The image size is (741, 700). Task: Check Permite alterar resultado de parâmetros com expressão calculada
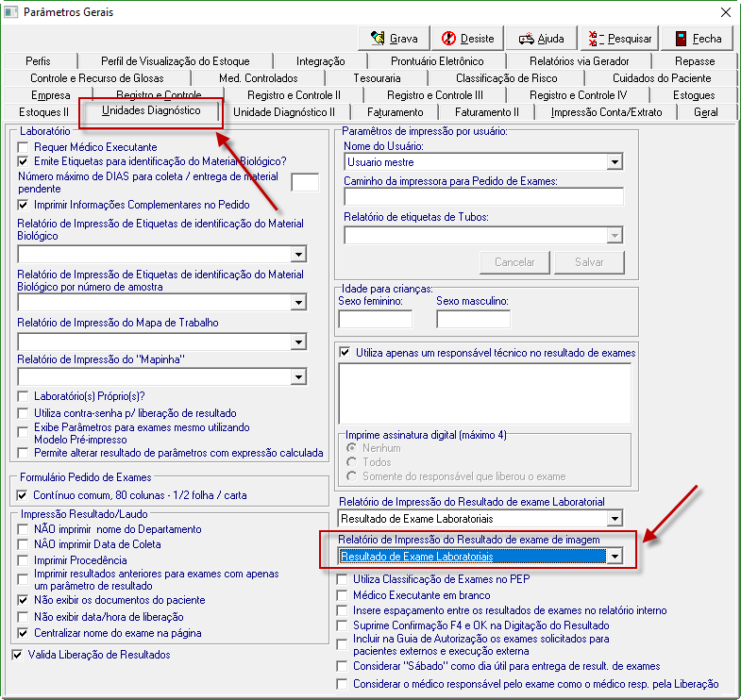(x=23, y=453)
